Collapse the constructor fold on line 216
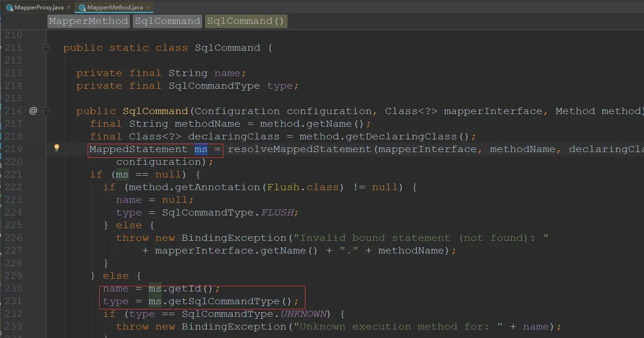This screenshot has height=338, width=644. pyautogui.click(x=46, y=111)
